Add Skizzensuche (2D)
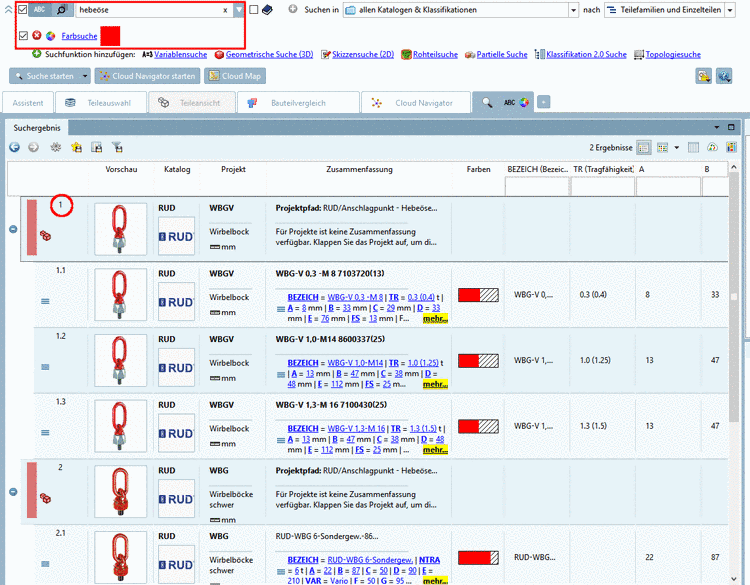The height and width of the screenshot is (585, 750). [x=363, y=55]
